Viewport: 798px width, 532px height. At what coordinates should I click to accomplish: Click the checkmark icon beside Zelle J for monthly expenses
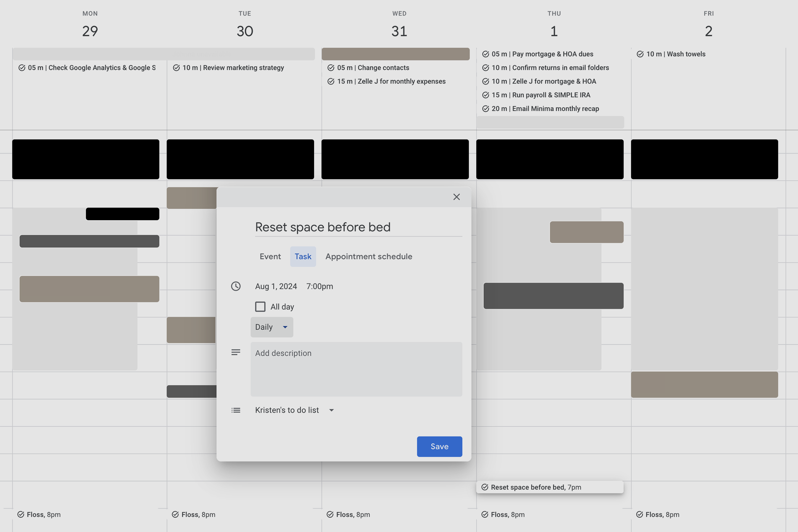click(331, 81)
